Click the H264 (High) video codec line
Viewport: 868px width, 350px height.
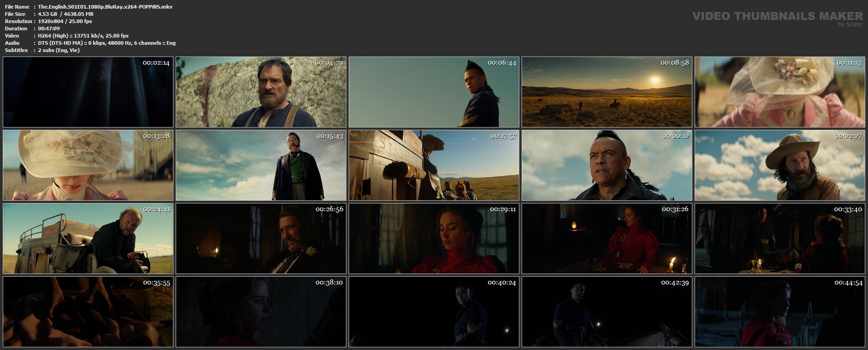[x=83, y=36]
